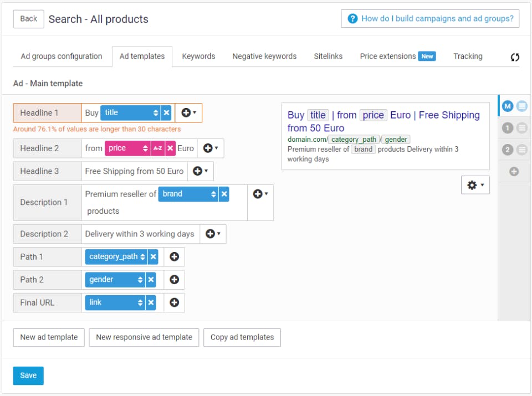
Task: Switch to the Keywords tab
Action: tap(198, 56)
